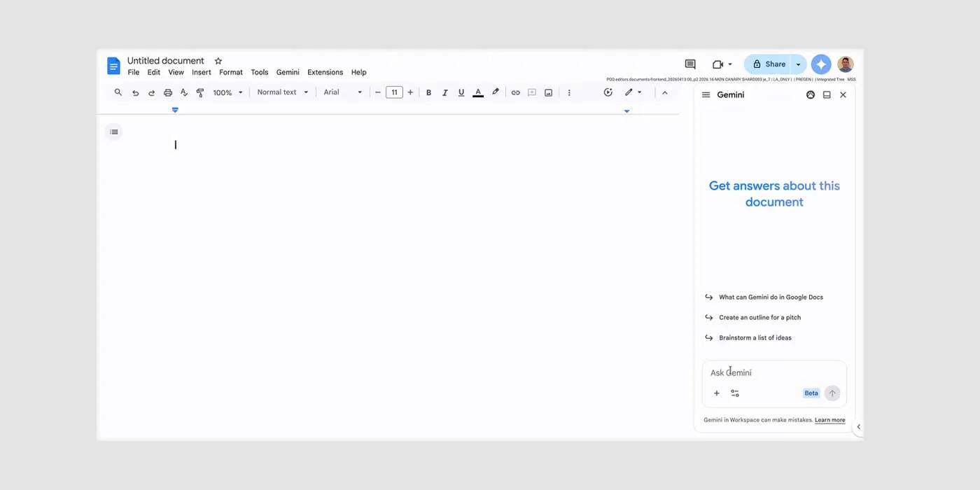Screen dimensions: 980x490
Task: Collapse side panel with bottom-right chevron
Action: (859, 427)
